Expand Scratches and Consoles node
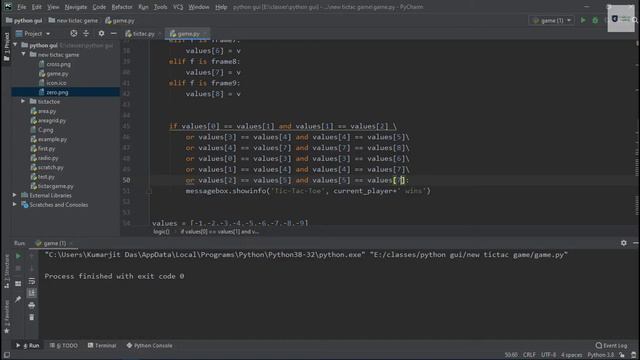Screen dimensions: 640x360 [15, 204]
